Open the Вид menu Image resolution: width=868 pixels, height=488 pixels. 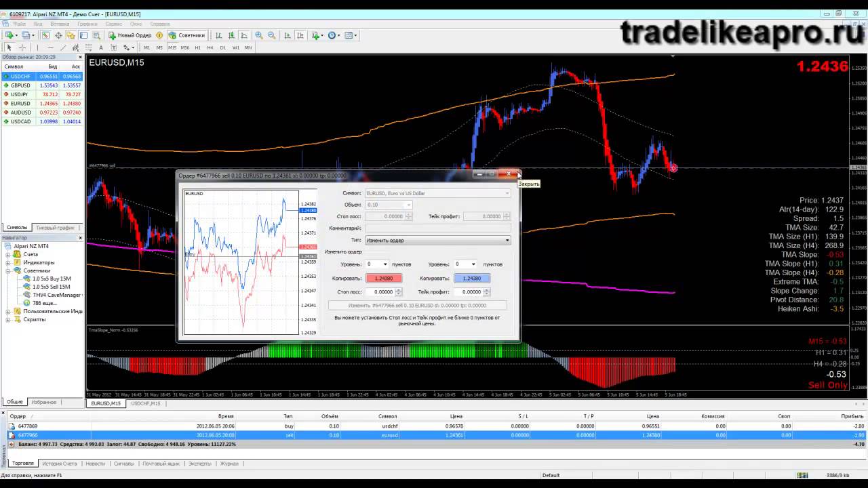(x=38, y=24)
